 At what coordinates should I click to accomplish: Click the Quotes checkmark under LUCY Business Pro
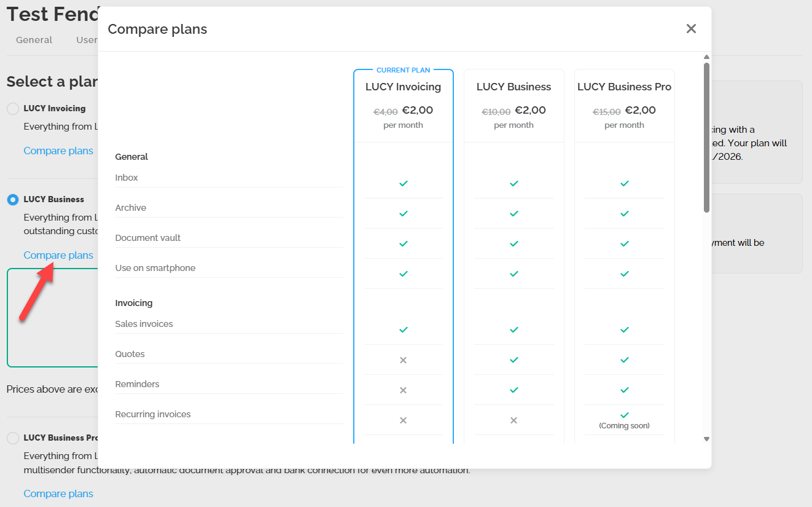click(x=625, y=360)
